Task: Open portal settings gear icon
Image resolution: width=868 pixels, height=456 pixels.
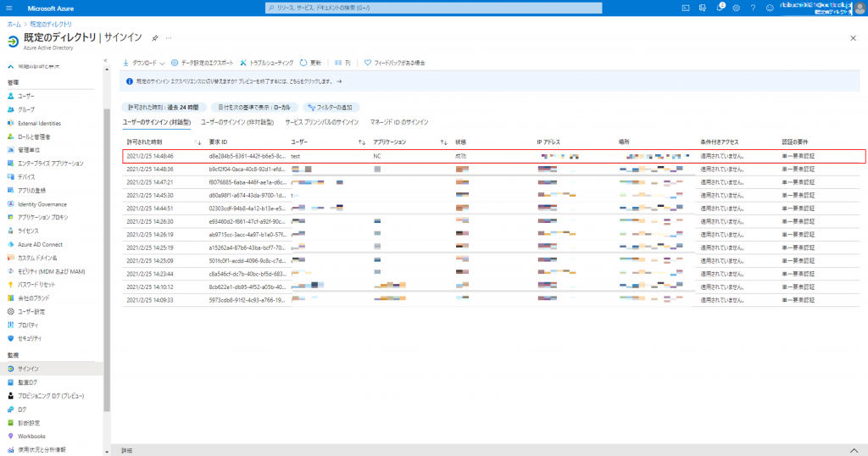Action: pos(737,8)
